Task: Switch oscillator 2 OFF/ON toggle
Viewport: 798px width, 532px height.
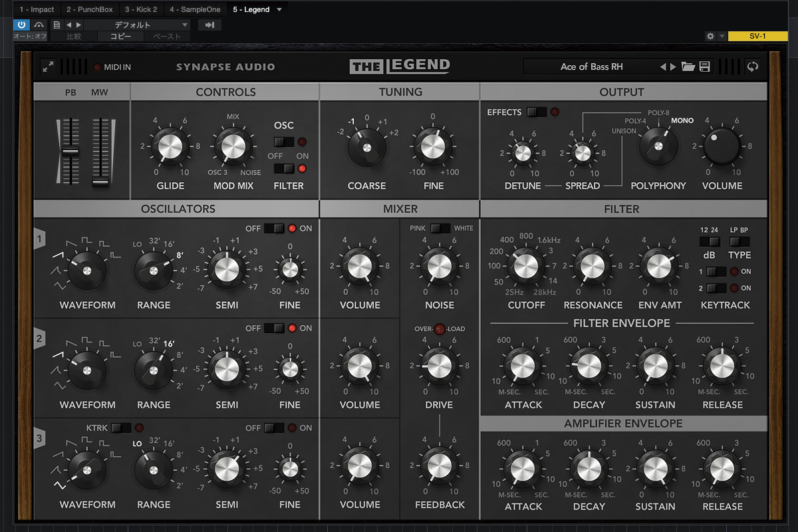Action: coord(274,328)
